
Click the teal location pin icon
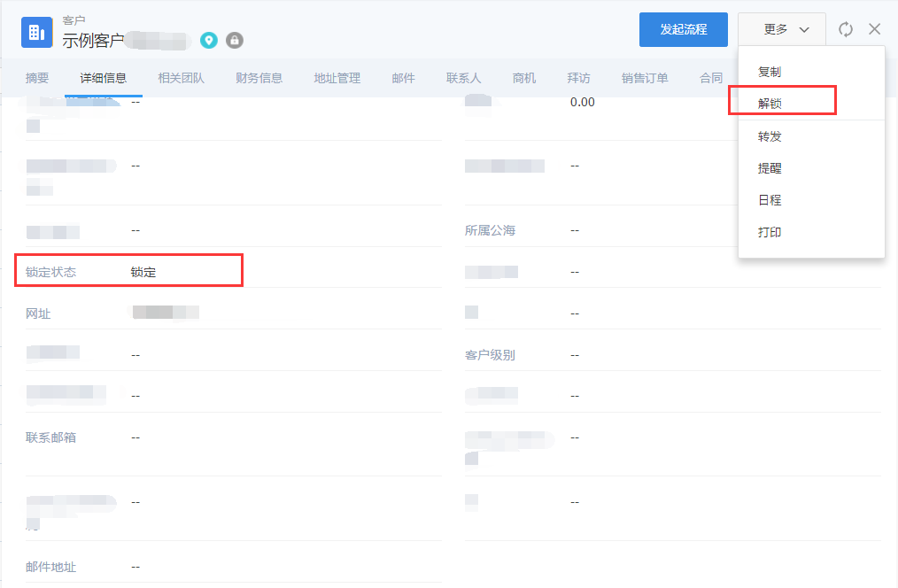pos(209,40)
